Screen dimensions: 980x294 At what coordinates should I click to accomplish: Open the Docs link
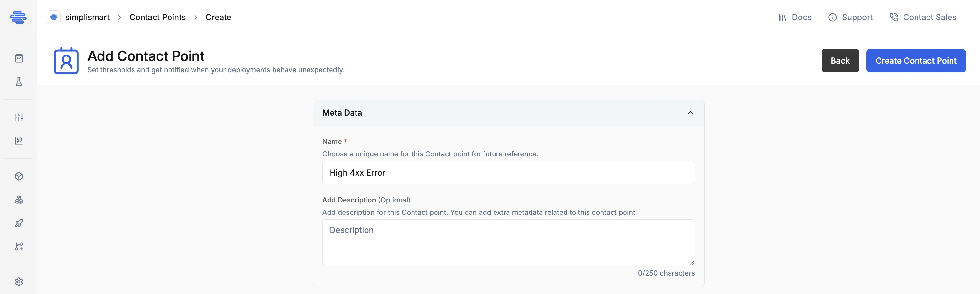795,18
